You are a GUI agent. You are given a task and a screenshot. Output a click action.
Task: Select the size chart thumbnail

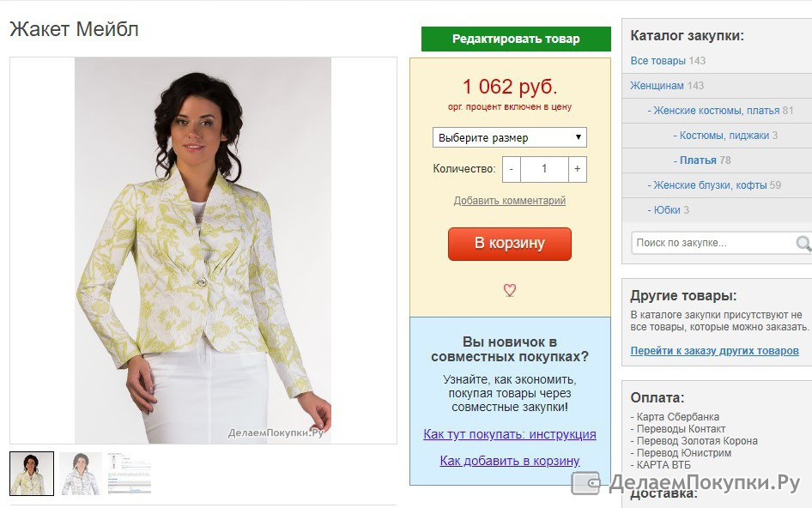click(130, 474)
